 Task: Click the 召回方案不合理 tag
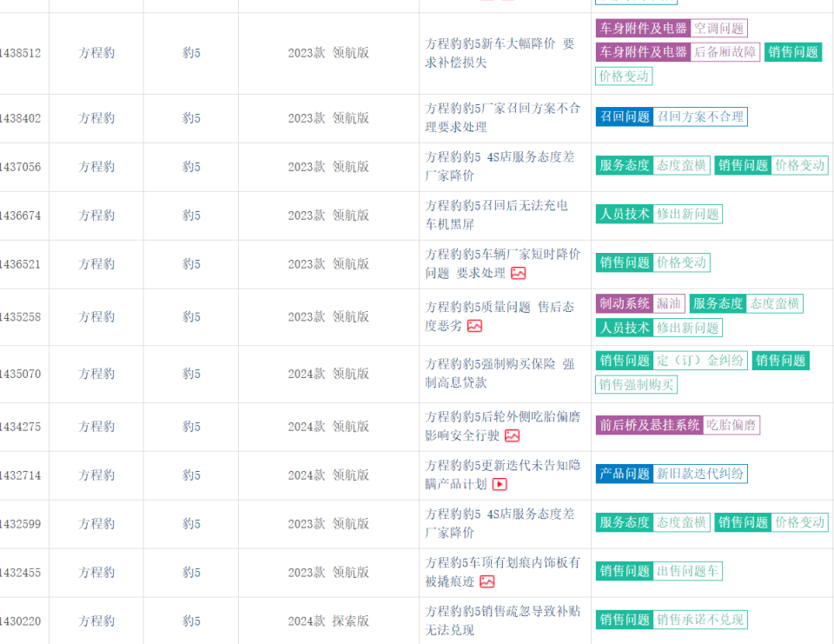click(700, 116)
